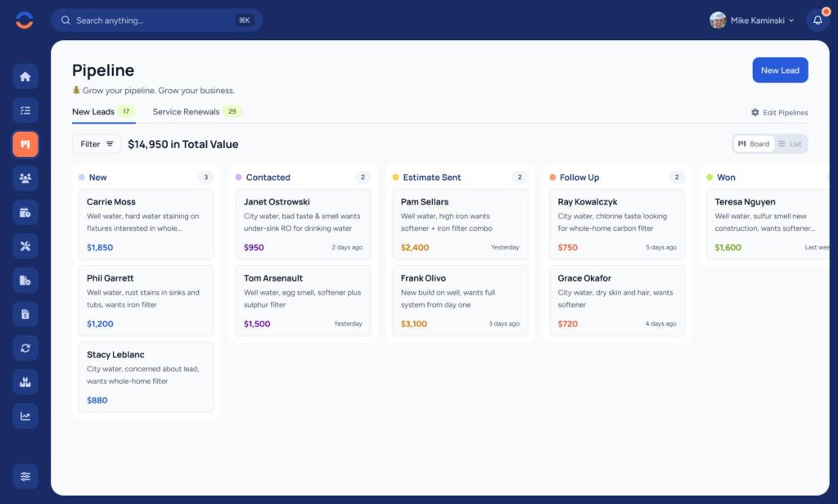Viewport: 838px width, 504px height.
Task: Click Mike Kaminski's avatar photo
Action: click(x=718, y=20)
